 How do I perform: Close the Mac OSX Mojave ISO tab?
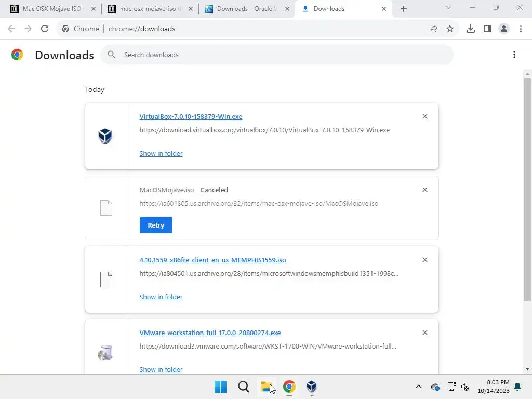point(94,9)
